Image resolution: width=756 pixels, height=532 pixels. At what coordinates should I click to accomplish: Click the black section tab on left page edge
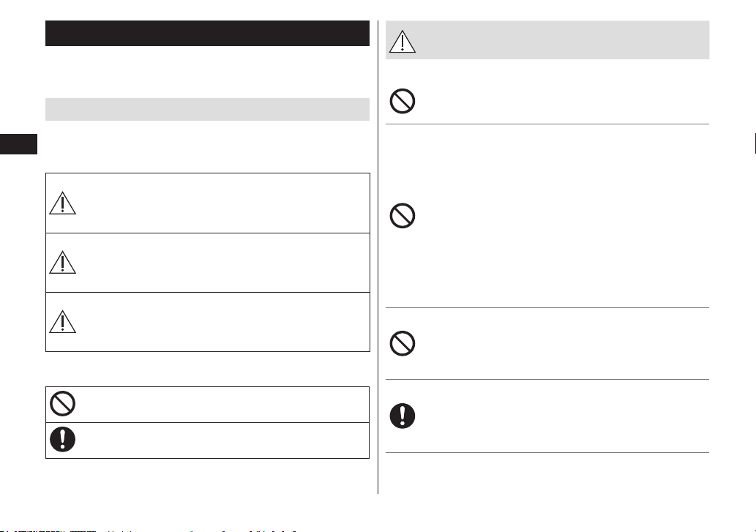pos(18,144)
